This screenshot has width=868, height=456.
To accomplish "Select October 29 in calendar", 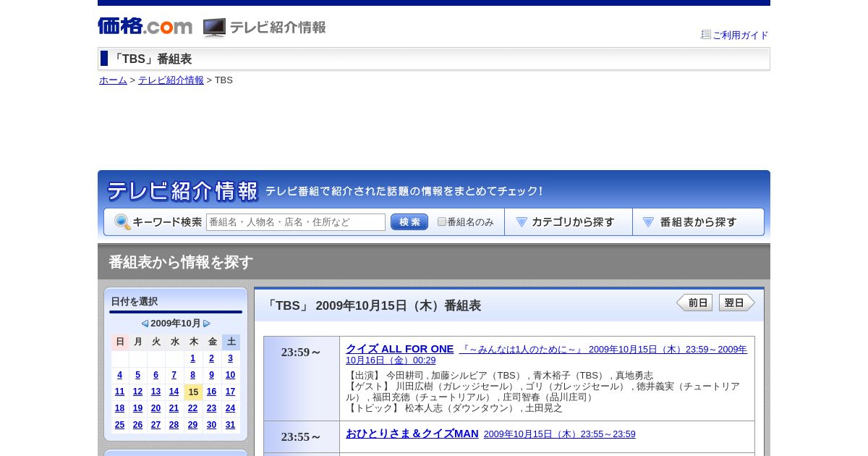I will coord(192,425).
